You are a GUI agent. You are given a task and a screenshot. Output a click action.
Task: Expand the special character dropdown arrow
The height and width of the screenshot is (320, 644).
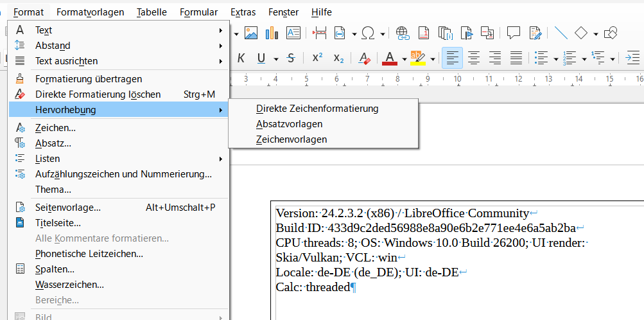tap(383, 33)
